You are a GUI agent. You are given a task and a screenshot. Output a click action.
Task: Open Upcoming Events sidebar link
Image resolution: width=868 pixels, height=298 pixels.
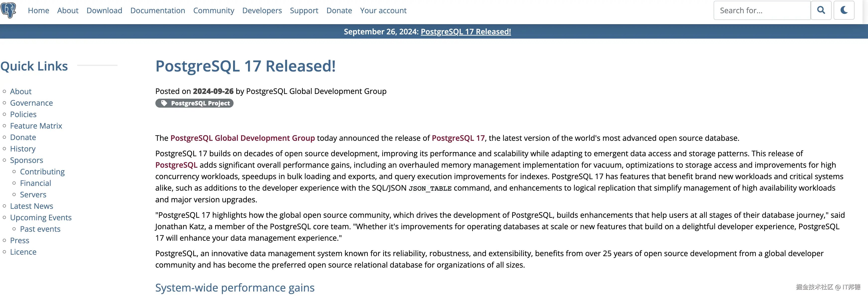click(41, 218)
